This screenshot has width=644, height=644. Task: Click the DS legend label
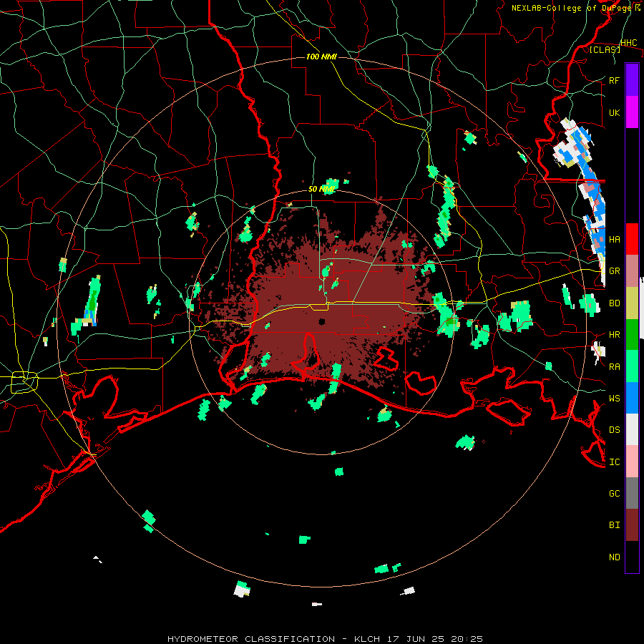click(615, 430)
